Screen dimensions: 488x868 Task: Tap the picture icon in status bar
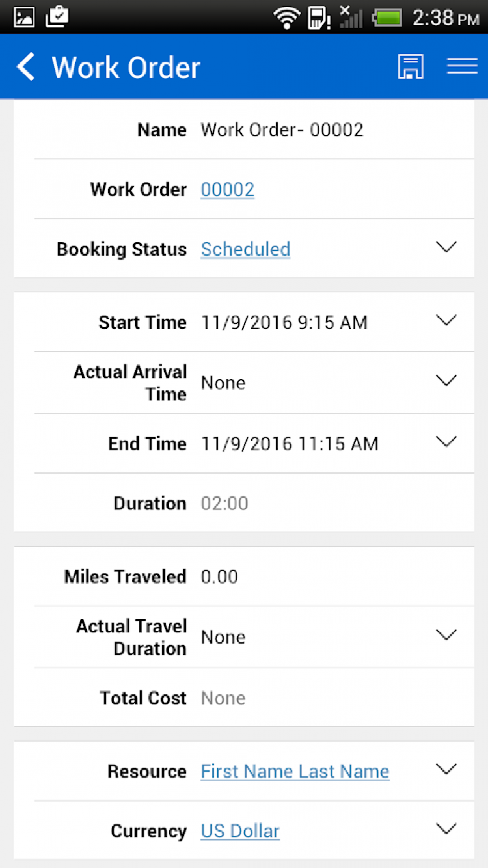25,17
